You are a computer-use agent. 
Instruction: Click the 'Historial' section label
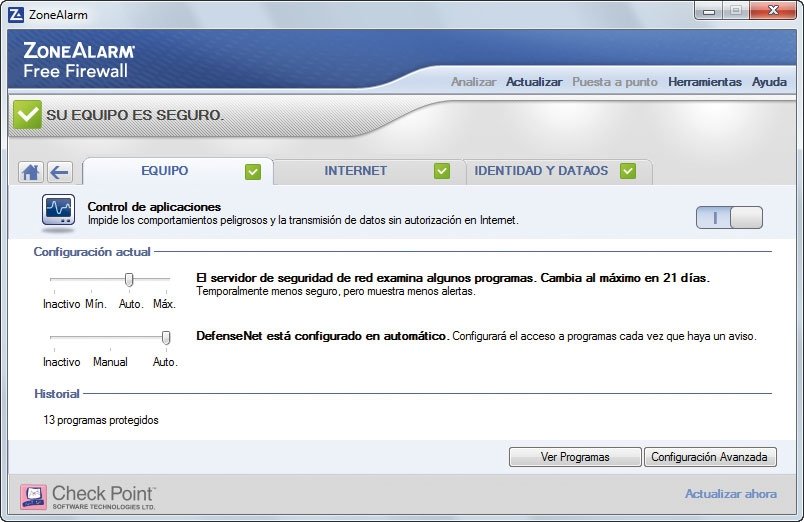tap(57, 394)
